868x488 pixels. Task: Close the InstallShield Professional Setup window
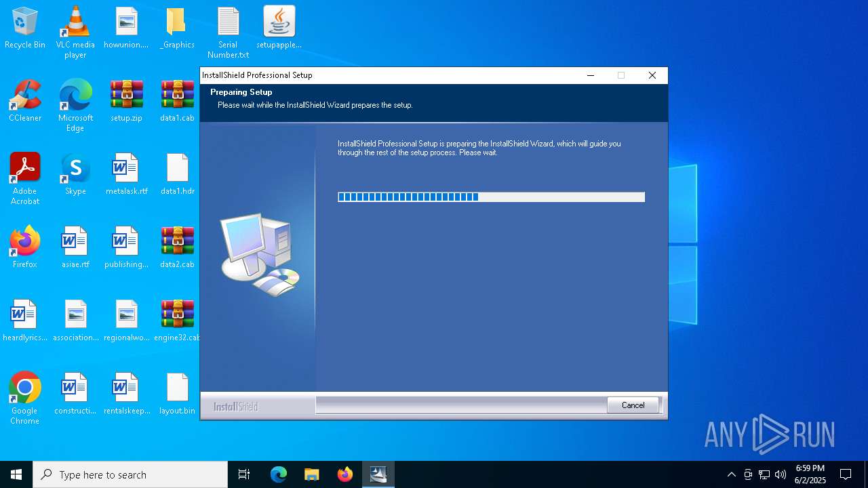pos(652,75)
